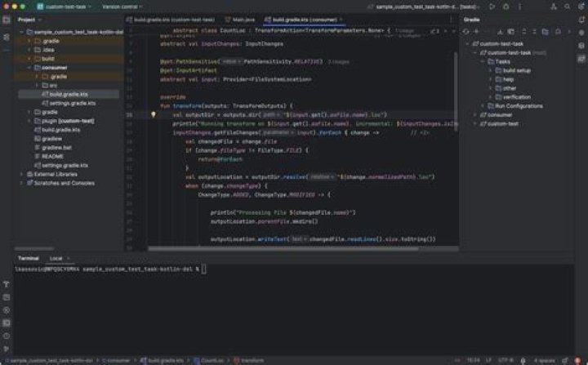
Task: Click the Add Gradle project plus icon
Action: [476, 32]
